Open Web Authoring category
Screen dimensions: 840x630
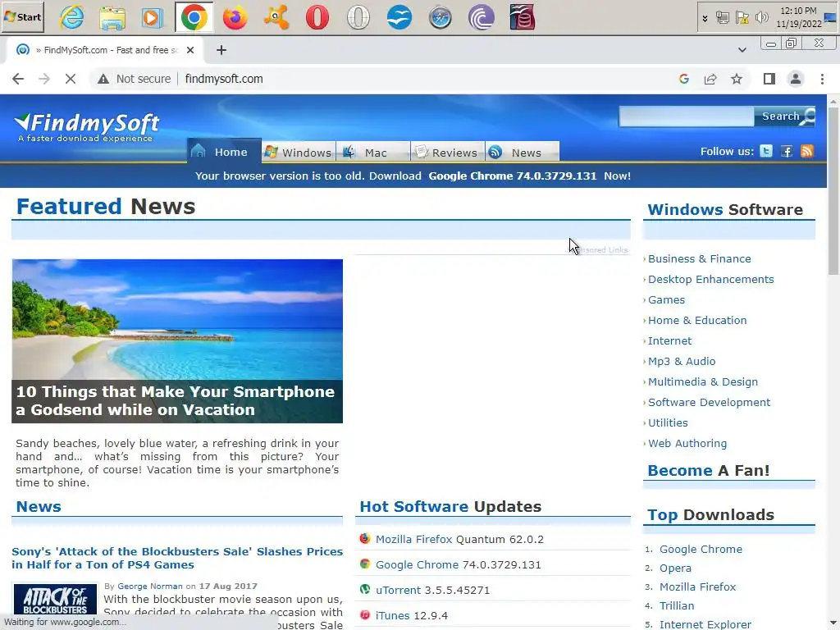(x=687, y=444)
